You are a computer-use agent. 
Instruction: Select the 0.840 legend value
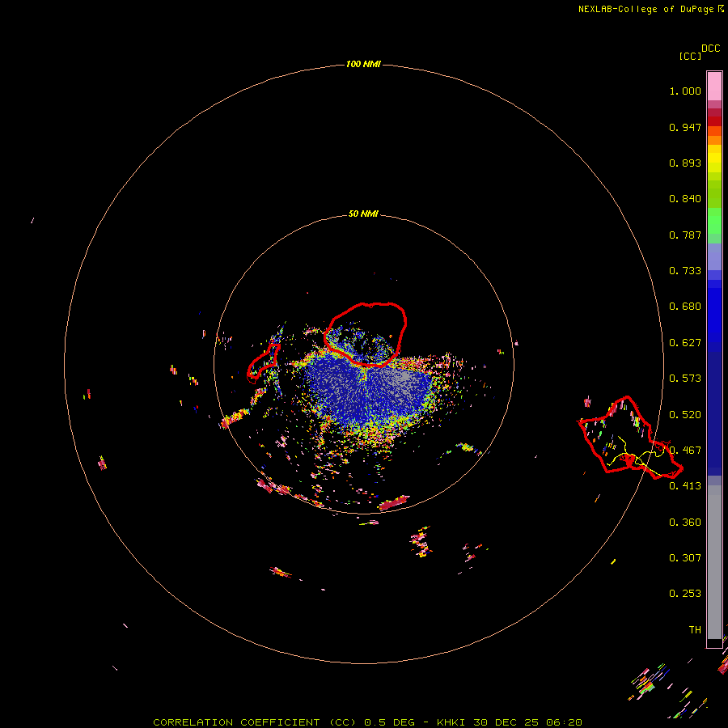(x=685, y=199)
